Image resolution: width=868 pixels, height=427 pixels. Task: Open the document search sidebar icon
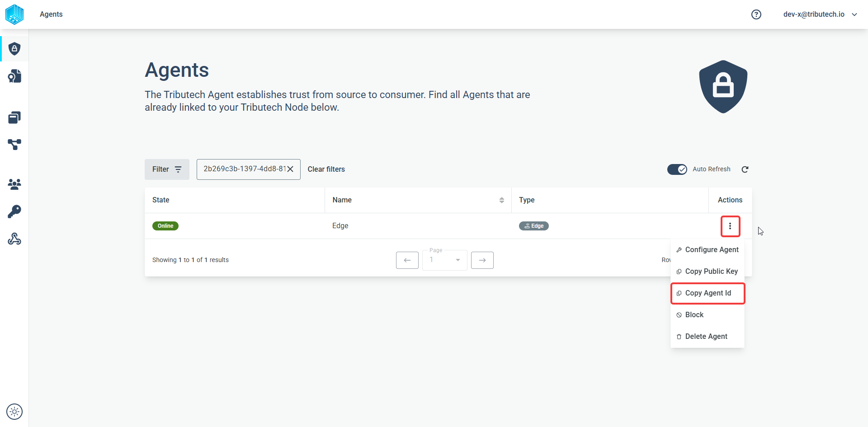(14, 76)
